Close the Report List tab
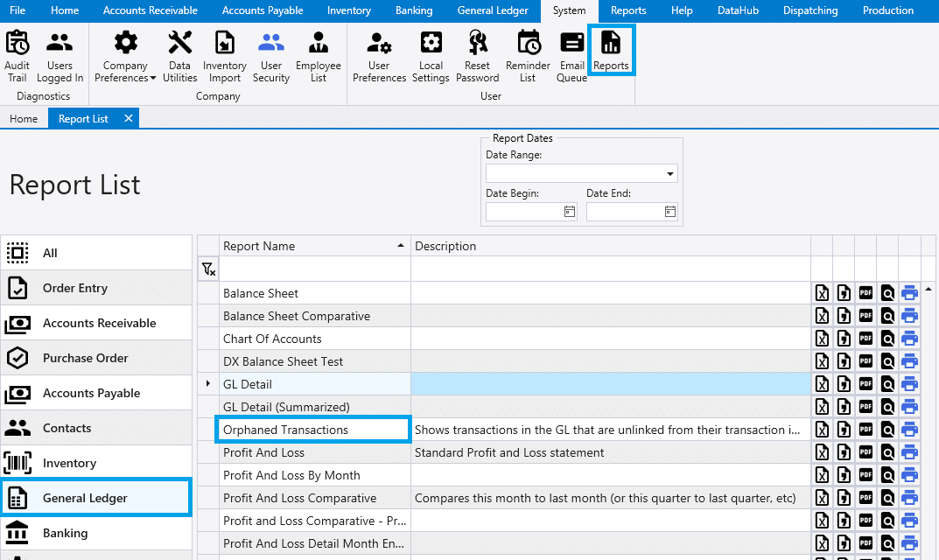939x560 pixels. [x=128, y=119]
